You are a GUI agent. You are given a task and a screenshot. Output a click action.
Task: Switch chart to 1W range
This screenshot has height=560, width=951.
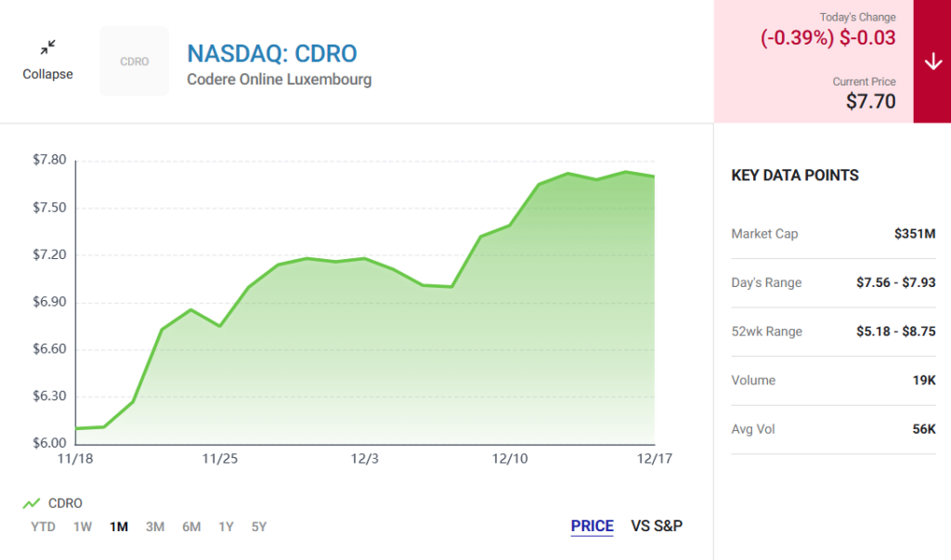click(83, 527)
